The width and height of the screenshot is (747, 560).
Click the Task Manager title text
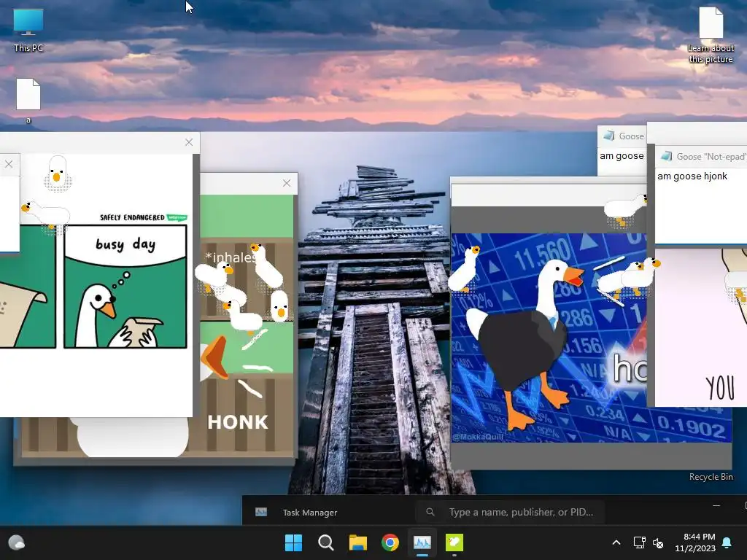309,513
